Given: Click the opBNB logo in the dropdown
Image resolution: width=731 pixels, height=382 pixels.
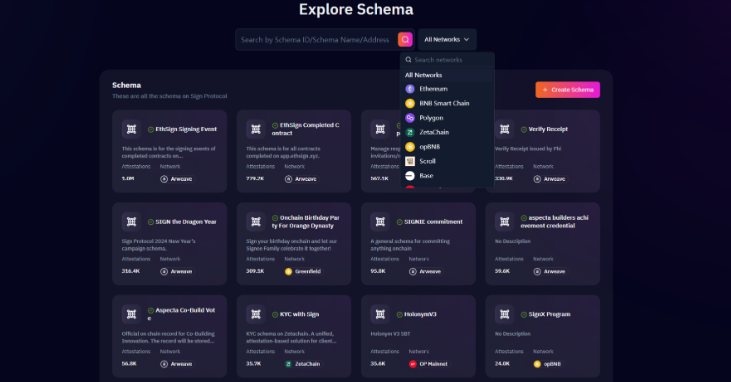Looking at the screenshot, I should (410, 146).
